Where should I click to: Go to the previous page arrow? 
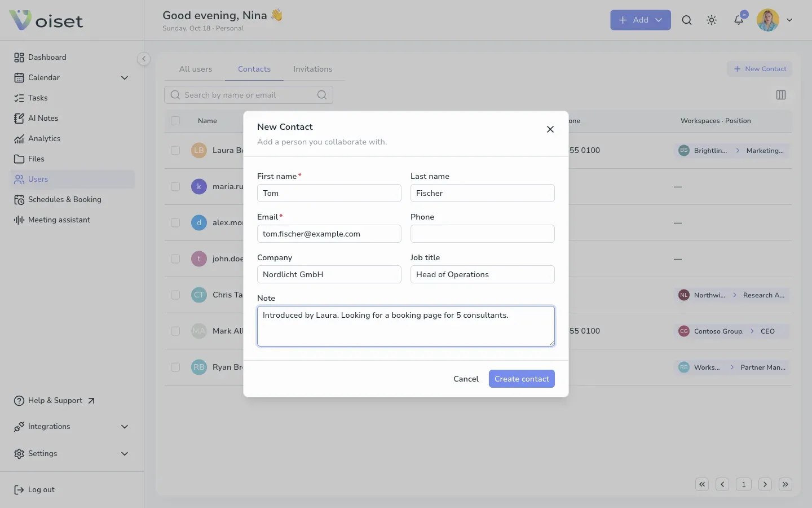(722, 484)
